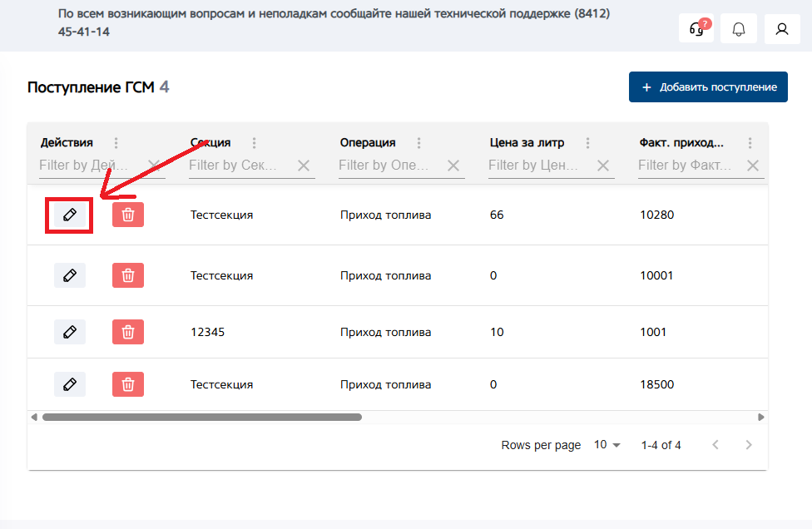
Task: Click horizontal scrollbar thumb
Action: [202, 418]
